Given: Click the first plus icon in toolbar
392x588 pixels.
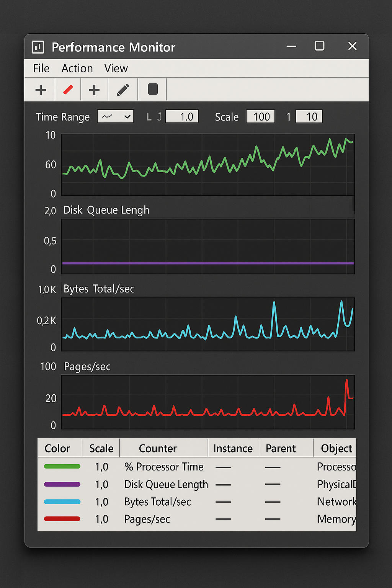Looking at the screenshot, I should point(41,90).
